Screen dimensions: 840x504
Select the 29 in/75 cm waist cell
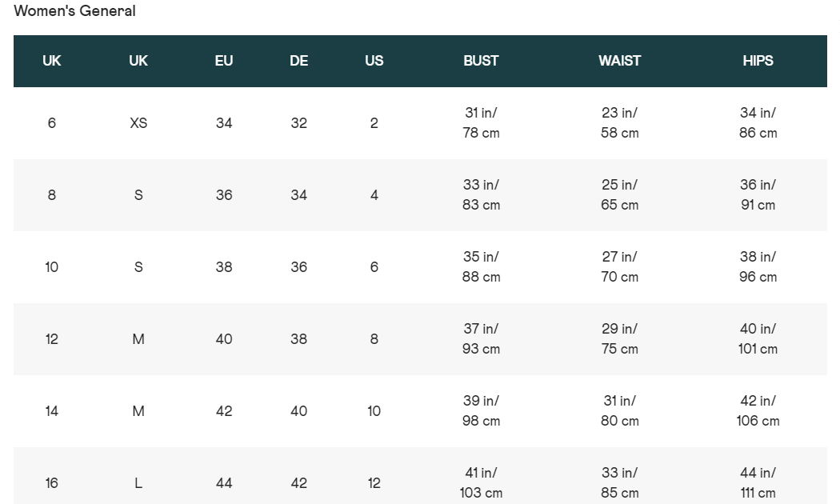[x=619, y=338]
